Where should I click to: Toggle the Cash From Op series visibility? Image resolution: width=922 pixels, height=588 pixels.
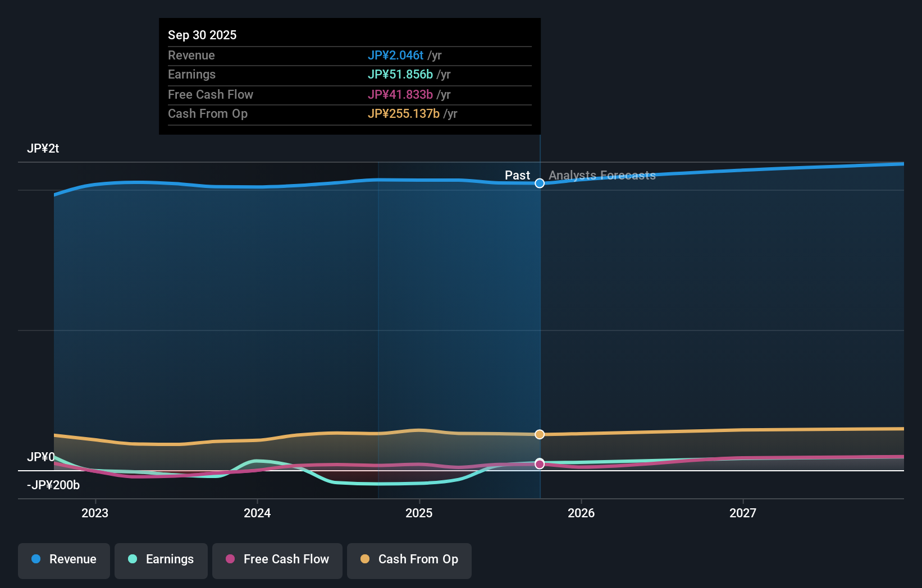[x=409, y=559]
